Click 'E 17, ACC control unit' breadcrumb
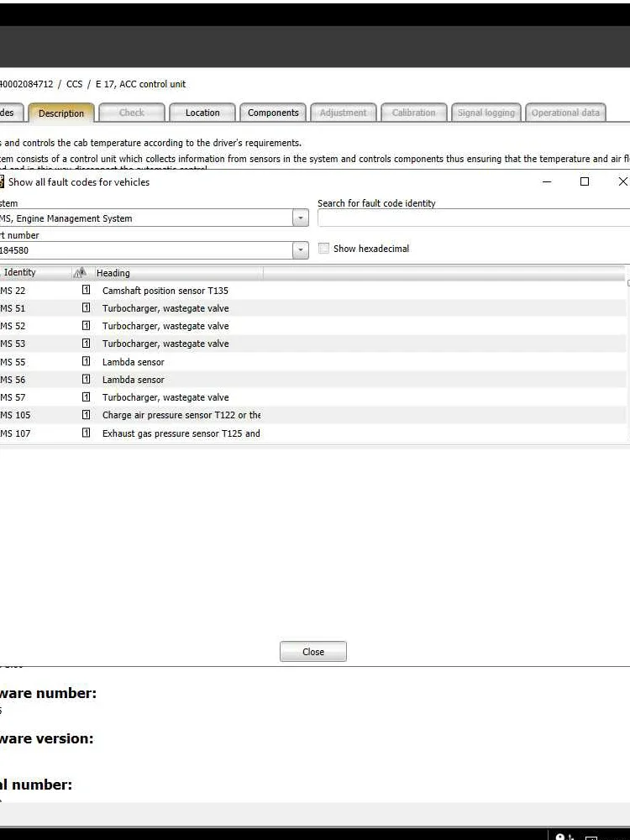 coord(140,84)
